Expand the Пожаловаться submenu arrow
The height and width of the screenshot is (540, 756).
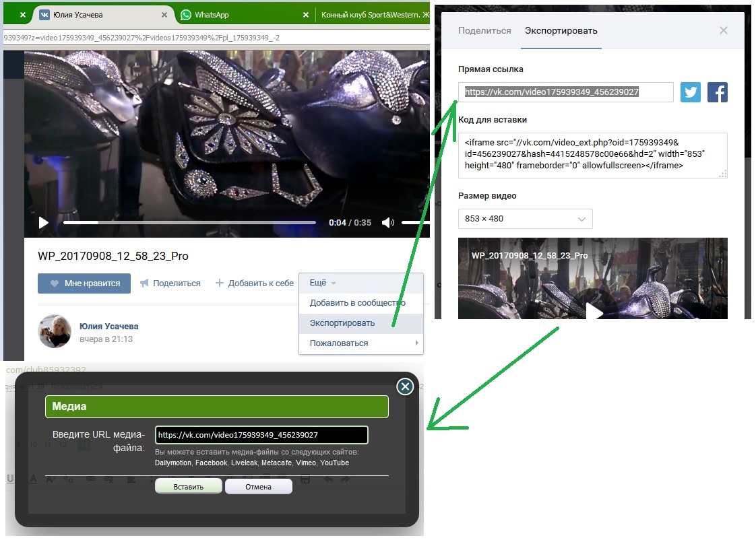(416, 343)
